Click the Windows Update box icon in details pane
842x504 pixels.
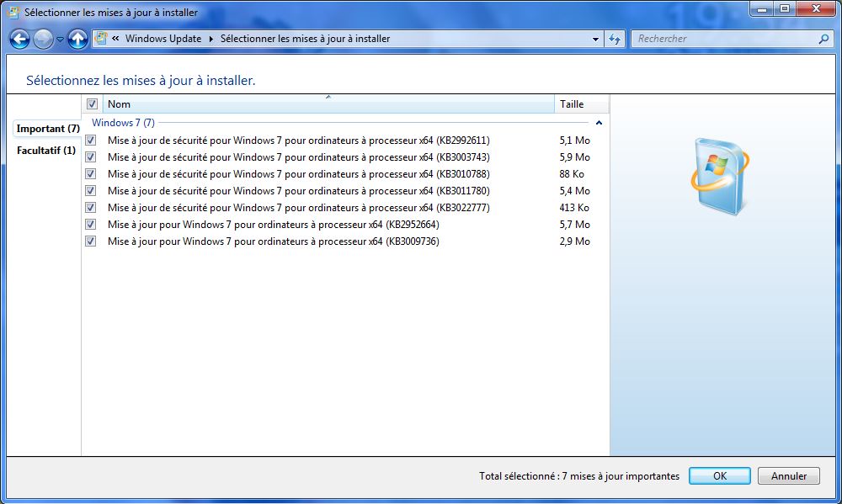pyautogui.click(x=720, y=176)
